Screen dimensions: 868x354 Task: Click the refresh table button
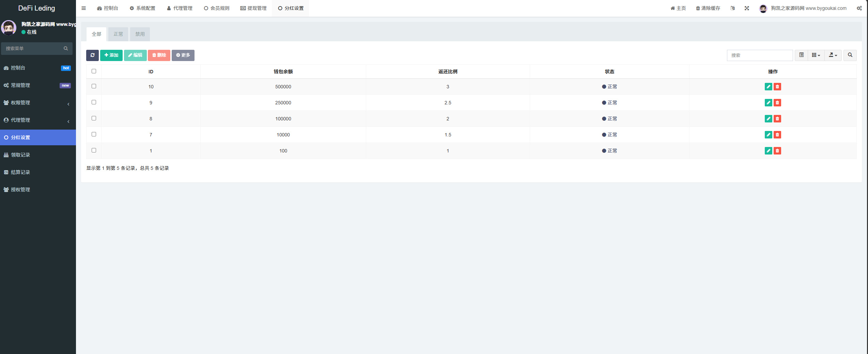pyautogui.click(x=92, y=55)
